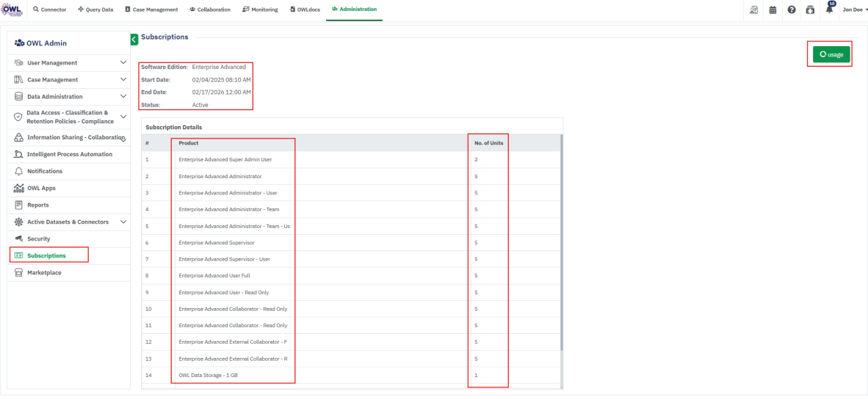The width and height of the screenshot is (868, 399).
Task: Switch to the Query Data tab
Action: coord(95,10)
